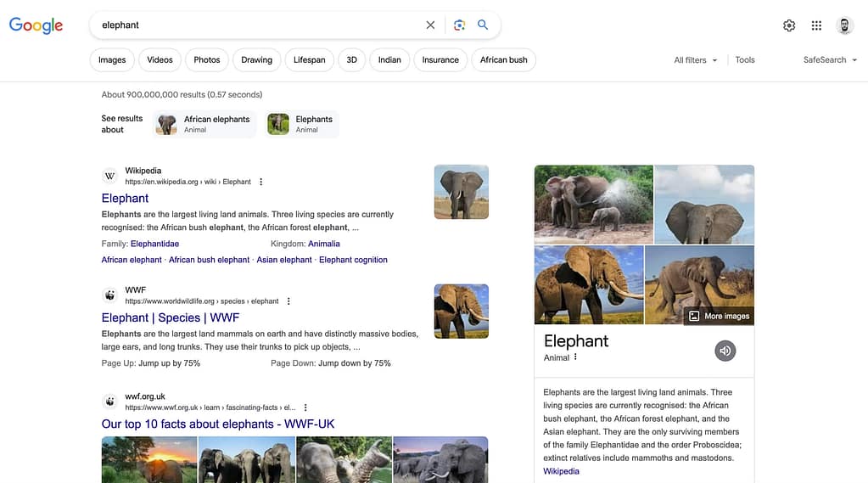Expand the SafeSearch dropdown
The height and width of the screenshot is (483, 868).
pyautogui.click(x=830, y=60)
